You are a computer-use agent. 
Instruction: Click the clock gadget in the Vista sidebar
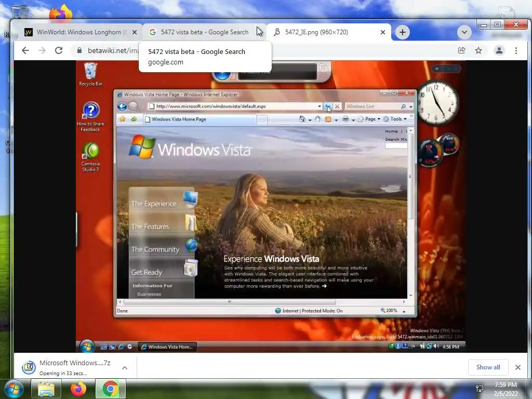coord(437,103)
